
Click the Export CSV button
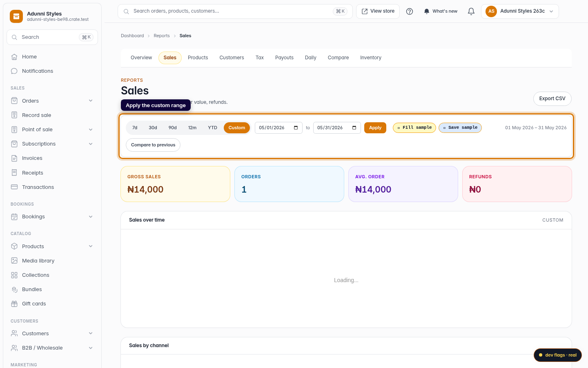552,99
